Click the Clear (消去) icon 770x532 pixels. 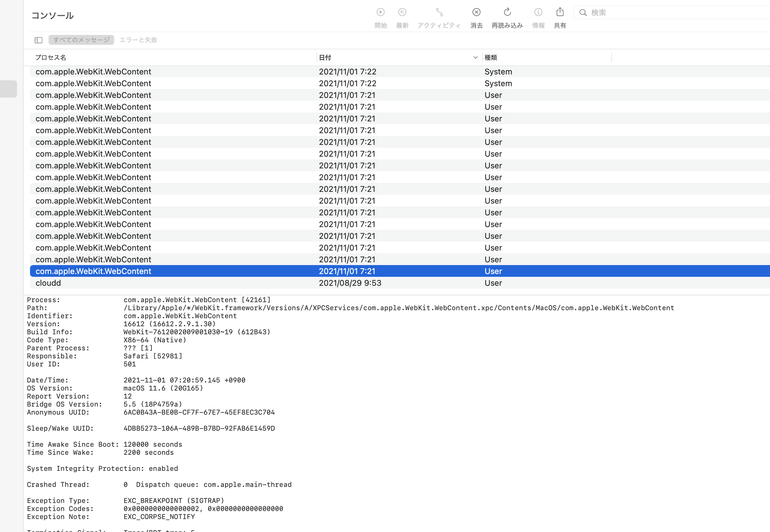(476, 13)
